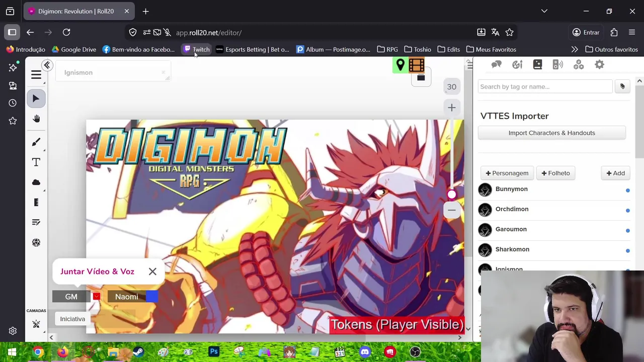
Task: Select the Ruler measure tool
Action: click(36, 203)
